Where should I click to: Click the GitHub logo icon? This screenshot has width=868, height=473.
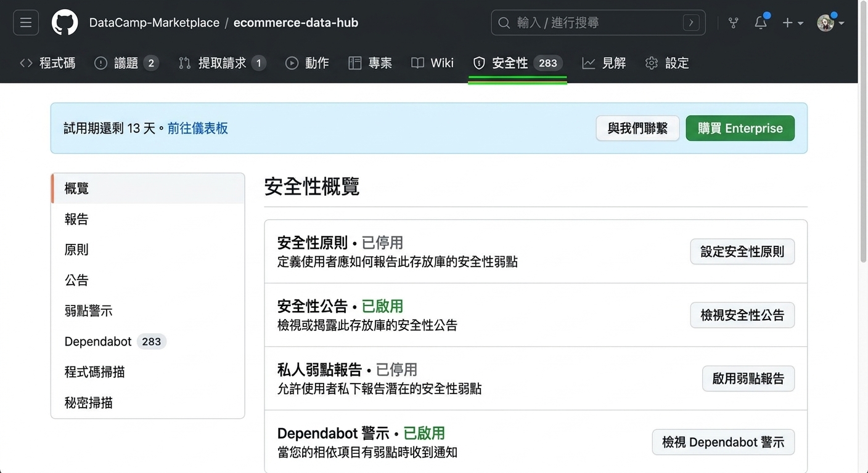[65, 23]
